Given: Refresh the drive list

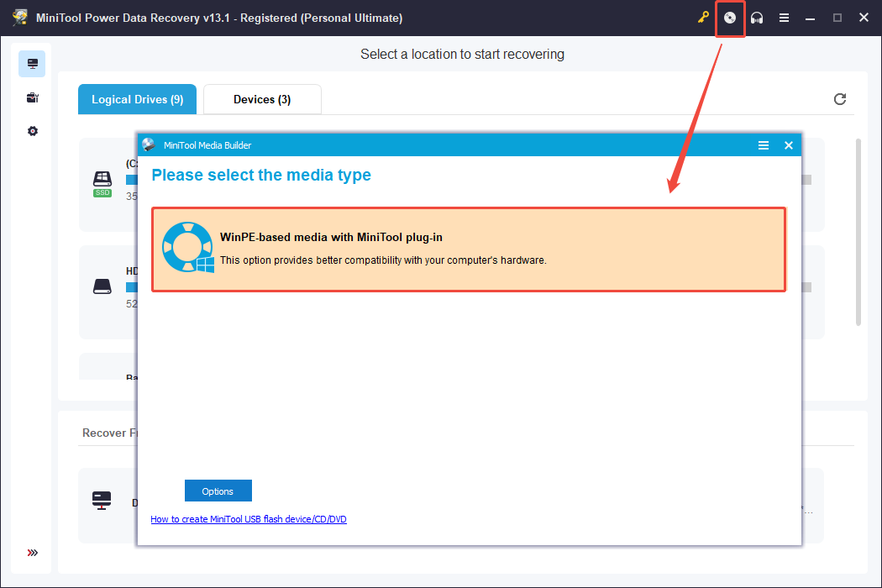Looking at the screenshot, I should pos(840,99).
